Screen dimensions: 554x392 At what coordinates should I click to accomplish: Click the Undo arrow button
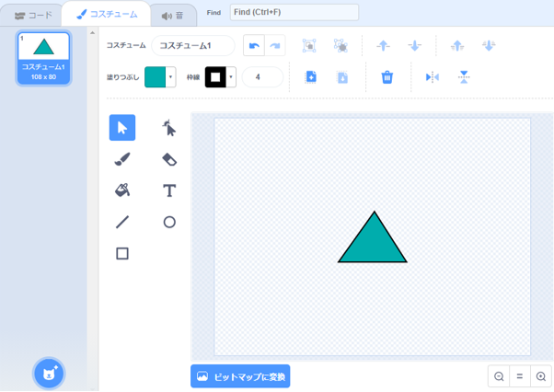pyautogui.click(x=254, y=45)
